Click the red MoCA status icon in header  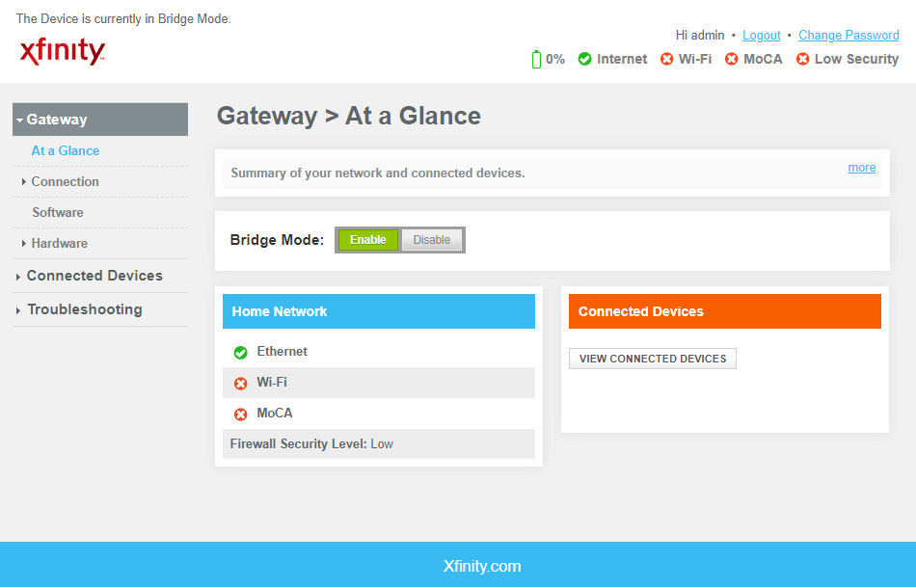pyautogui.click(x=731, y=60)
